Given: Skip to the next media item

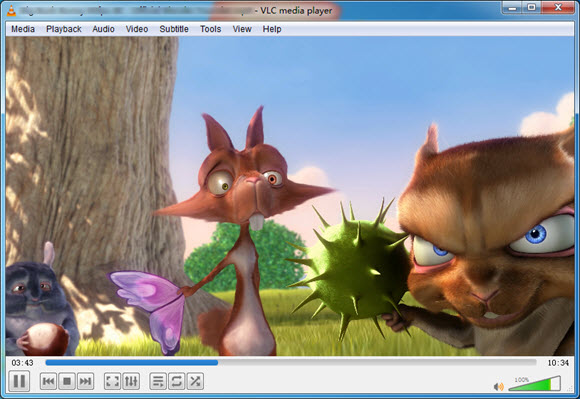Looking at the screenshot, I should tap(85, 381).
